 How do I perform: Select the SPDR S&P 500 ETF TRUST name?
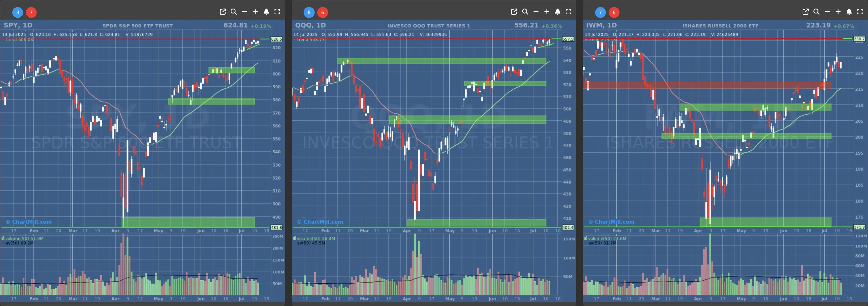(x=138, y=26)
